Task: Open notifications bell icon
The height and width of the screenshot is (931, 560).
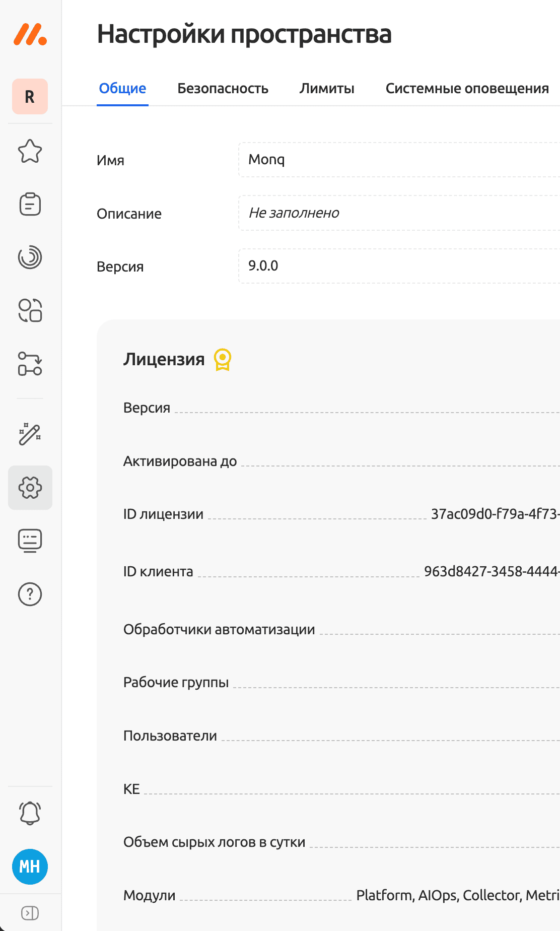Action: (30, 813)
